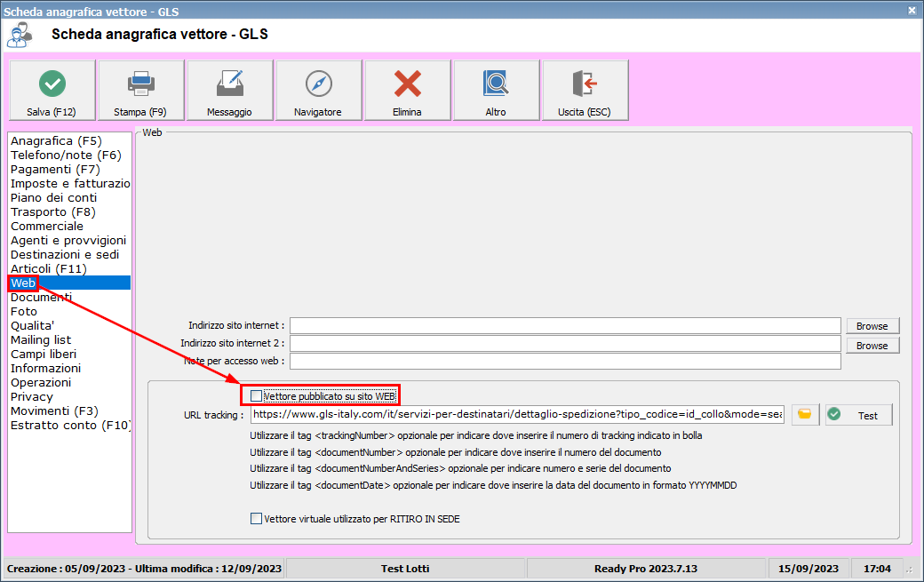Open Piano dei conti section
924x582 pixels.
[69, 197]
